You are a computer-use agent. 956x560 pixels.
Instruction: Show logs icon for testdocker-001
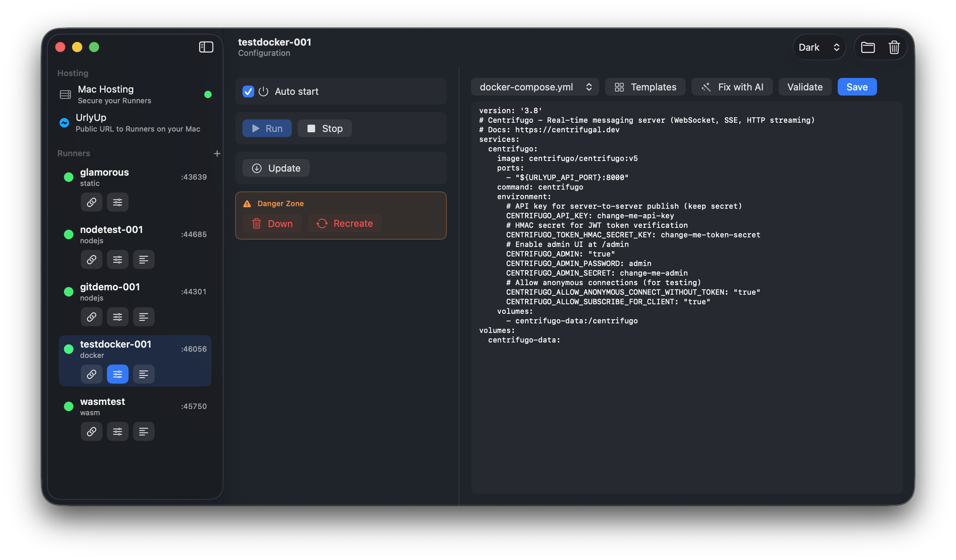tap(144, 374)
